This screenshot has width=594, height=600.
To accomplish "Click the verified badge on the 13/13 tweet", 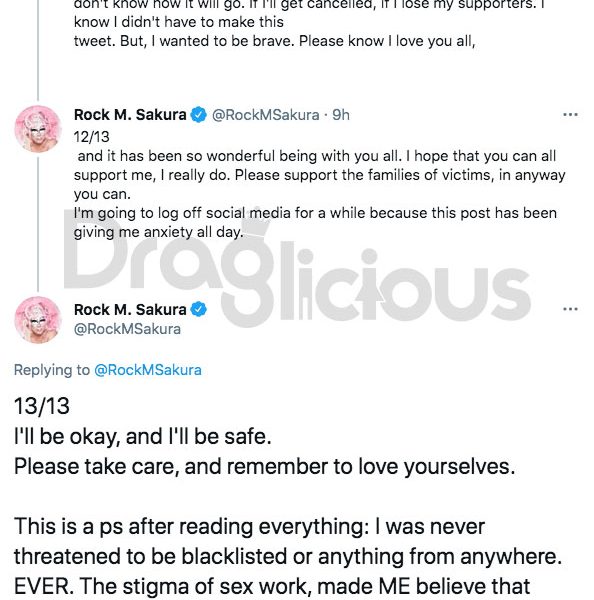I will click(x=198, y=309).
